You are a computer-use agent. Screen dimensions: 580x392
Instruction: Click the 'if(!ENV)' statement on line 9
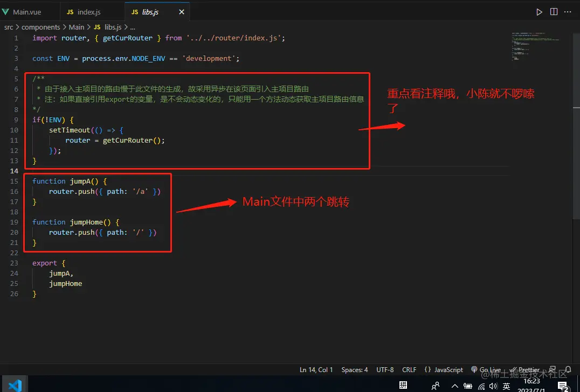[x=49, y=120]
